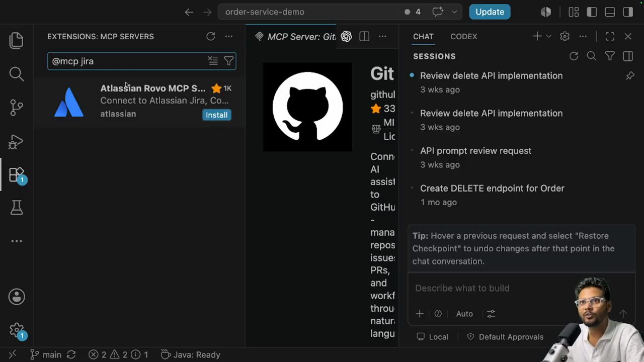Image resolution: width=644 pixels, height=362 pixels.
Task: Show additional views from activity bar ellipsis
Action: click(x=17, y=241)
